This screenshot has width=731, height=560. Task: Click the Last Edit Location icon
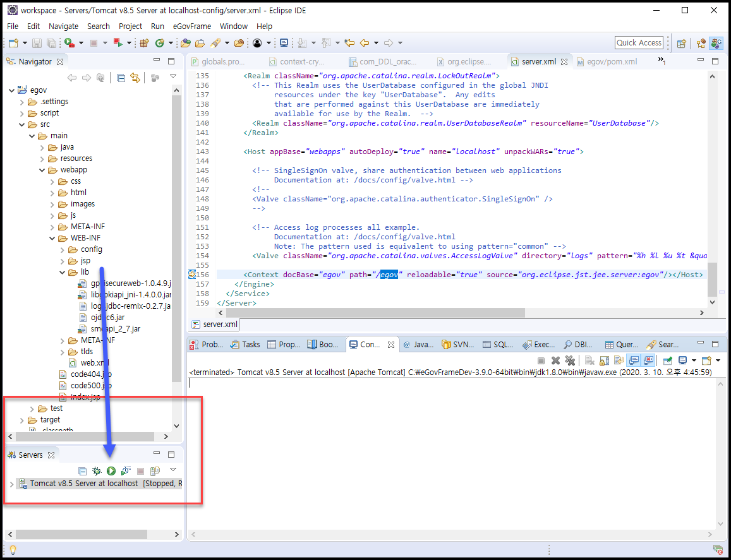click(x=349, y=43)
